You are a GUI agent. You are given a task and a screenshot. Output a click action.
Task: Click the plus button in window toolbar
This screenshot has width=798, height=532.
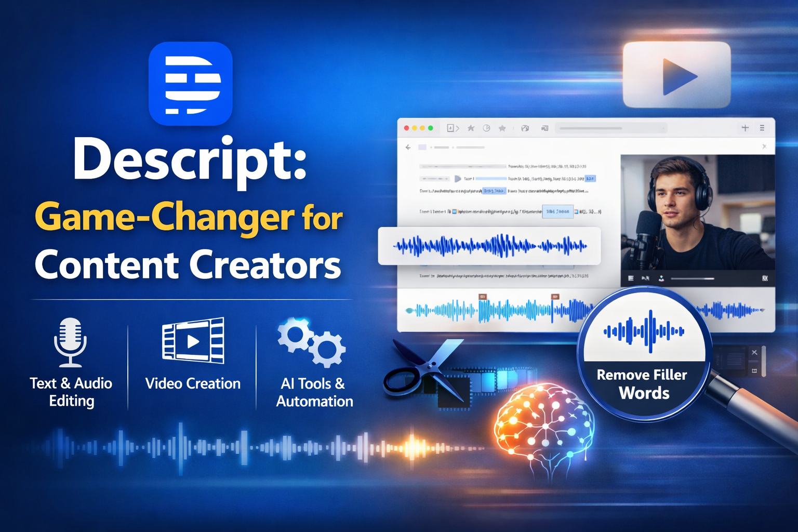point(744,128)
